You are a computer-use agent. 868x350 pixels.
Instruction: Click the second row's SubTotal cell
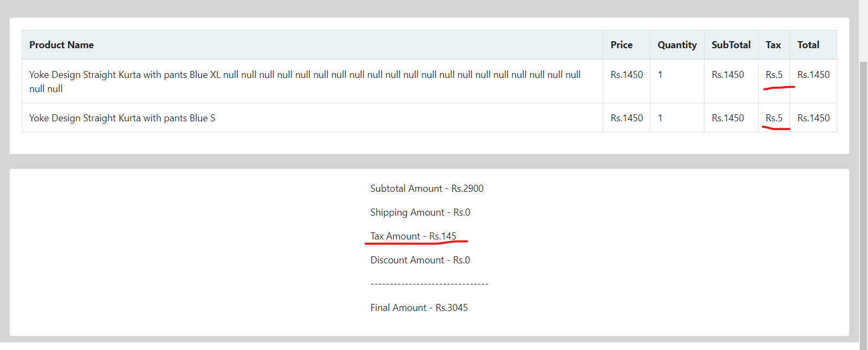pyautogui.click(x=728, y=118)
